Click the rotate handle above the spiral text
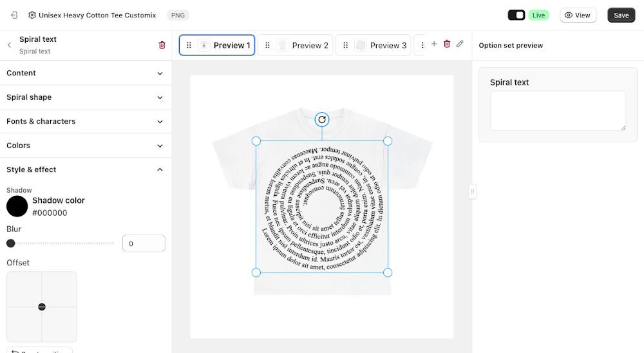The width and height of the screenshot is (644, 353). pyautogui.click(x=322, y=120)
